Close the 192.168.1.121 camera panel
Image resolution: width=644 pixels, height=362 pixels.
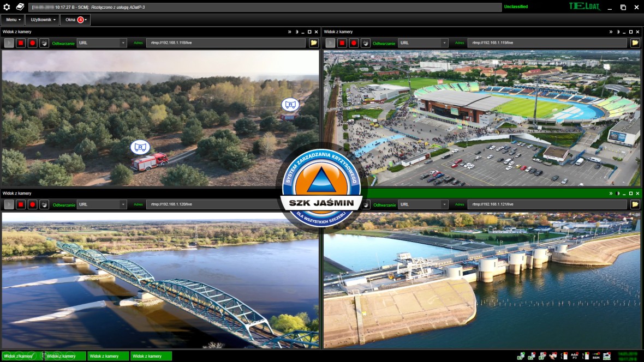point(638,194)
